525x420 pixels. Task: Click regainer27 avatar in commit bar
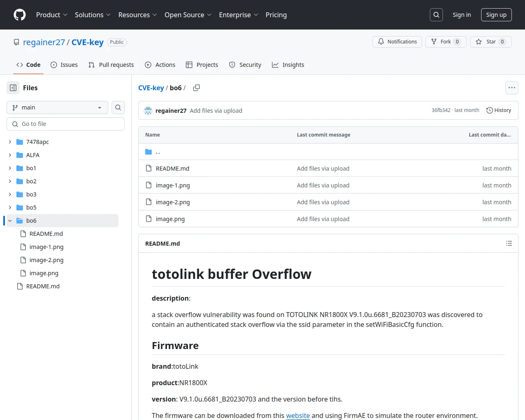tap(148, 111)
